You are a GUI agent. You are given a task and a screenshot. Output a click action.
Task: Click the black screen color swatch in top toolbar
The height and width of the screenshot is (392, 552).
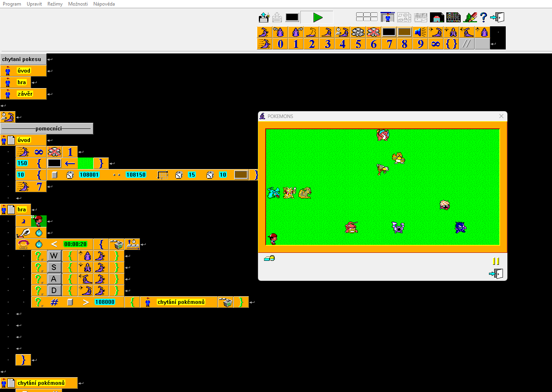292,18
